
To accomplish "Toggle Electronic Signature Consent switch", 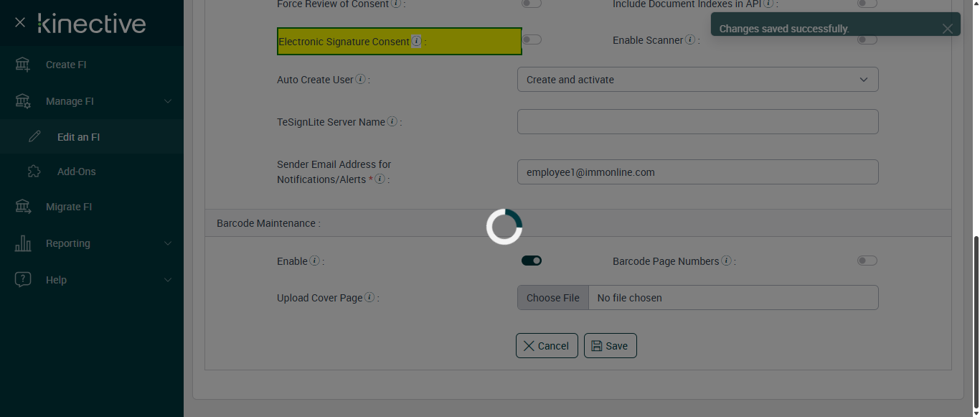I will click(x=532, y=39).
